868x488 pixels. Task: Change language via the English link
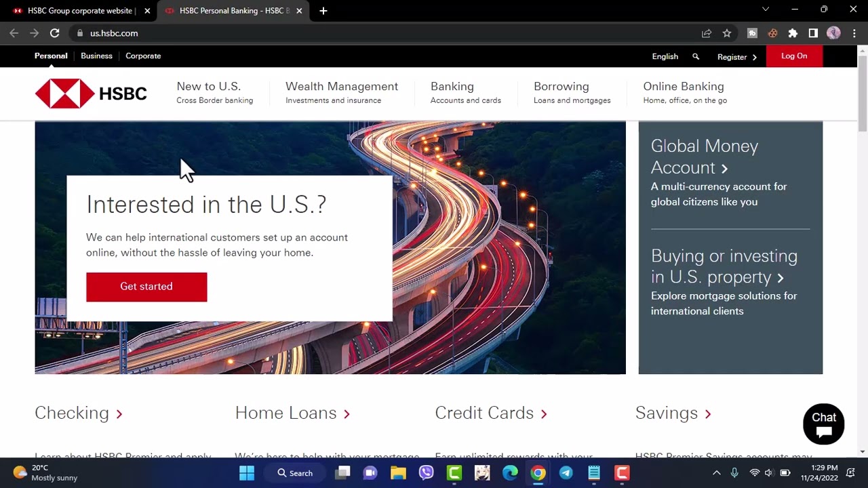point(665,57)
